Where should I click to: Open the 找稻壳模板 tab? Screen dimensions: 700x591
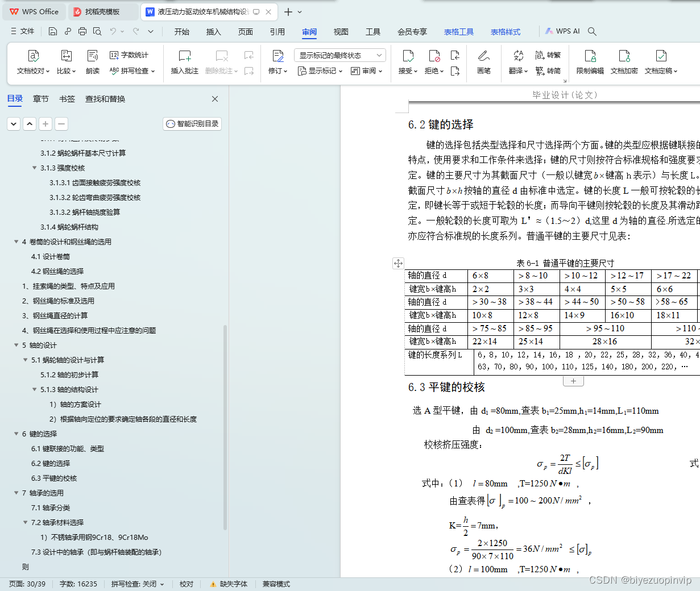point(102,11)
